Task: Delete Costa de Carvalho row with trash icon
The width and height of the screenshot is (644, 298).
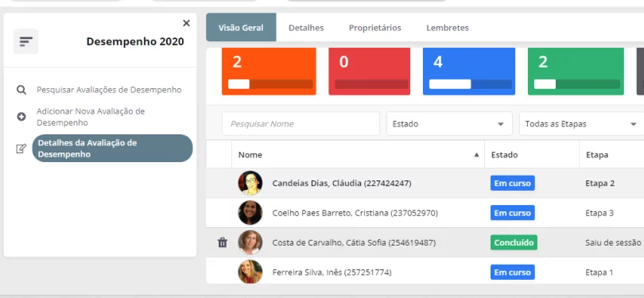Action: tap(222, 242)
